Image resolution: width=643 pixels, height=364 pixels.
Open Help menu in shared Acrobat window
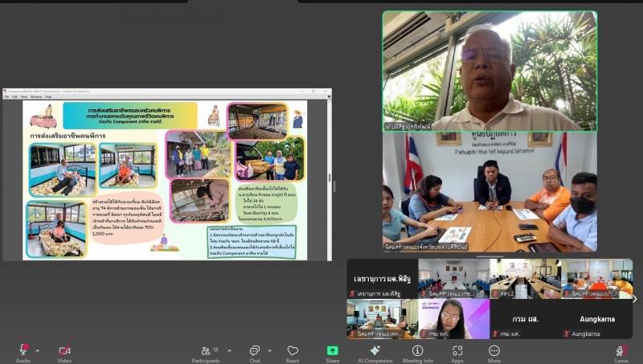pos(48,96)
